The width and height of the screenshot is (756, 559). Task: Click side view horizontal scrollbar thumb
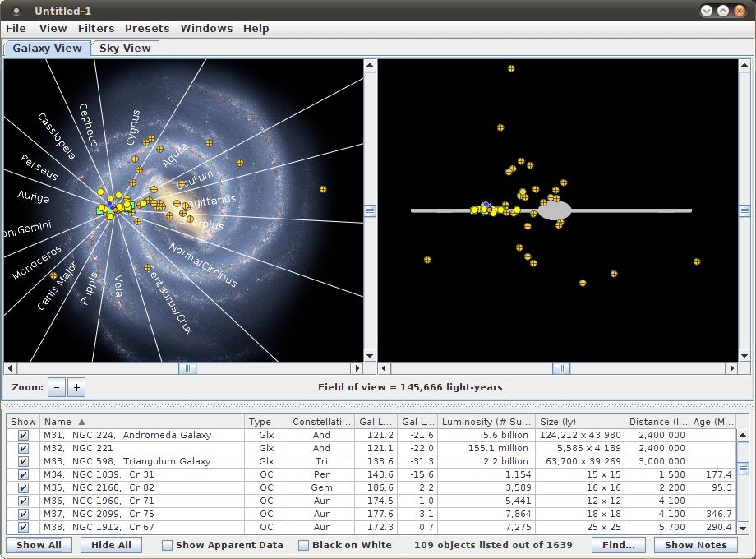point(561,368)
